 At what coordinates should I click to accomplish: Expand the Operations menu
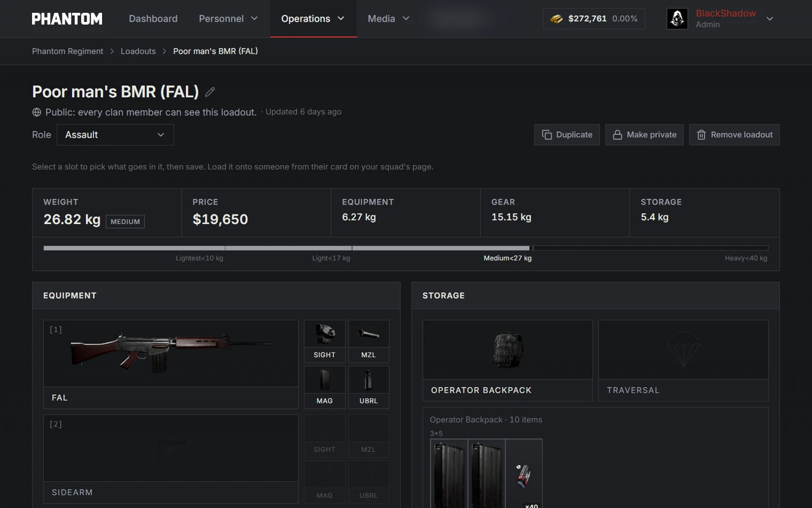pos(313,19)
